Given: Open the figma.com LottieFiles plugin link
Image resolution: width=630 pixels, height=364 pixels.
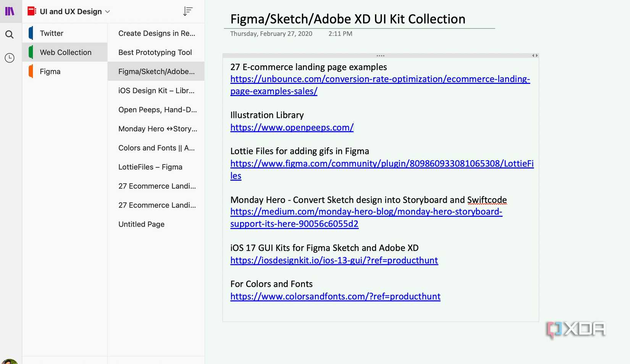Looking at the screenshot, I should (x=382, y=169).
